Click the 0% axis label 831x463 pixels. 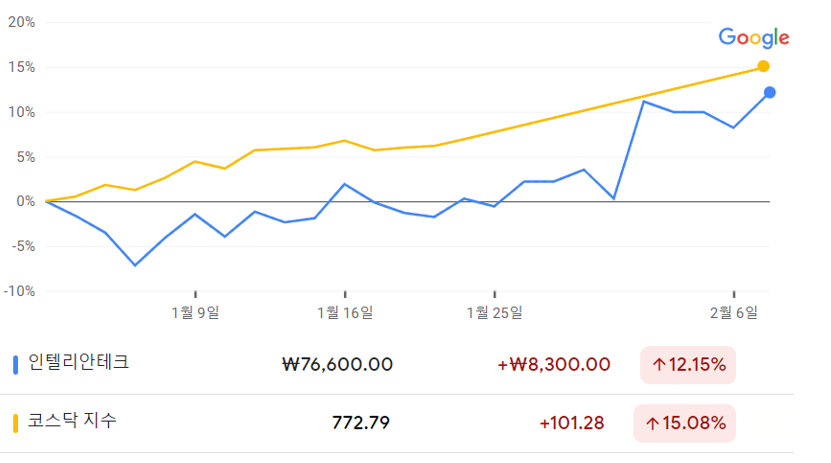[x=24, y=202]
